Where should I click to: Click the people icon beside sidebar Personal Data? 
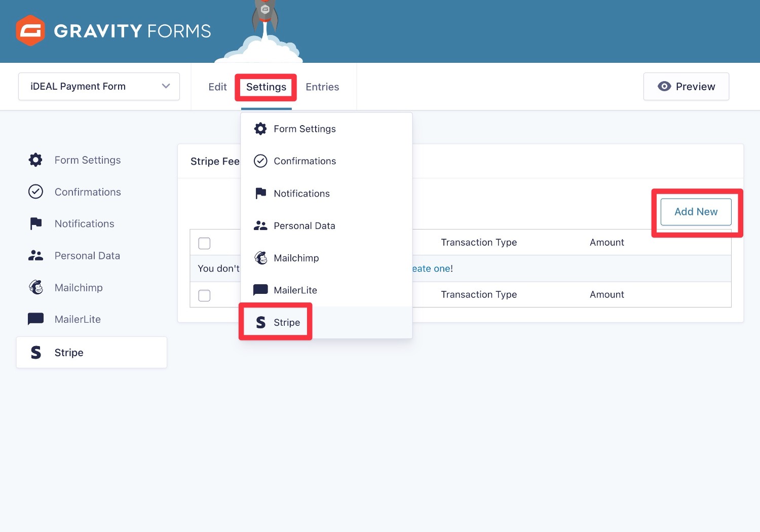tap(35, 255)
